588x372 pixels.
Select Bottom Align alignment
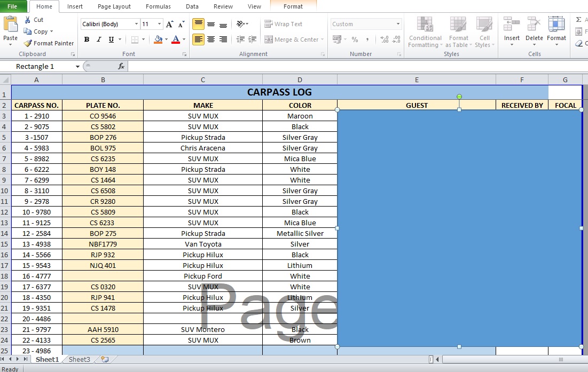click(x=223, y=25)
